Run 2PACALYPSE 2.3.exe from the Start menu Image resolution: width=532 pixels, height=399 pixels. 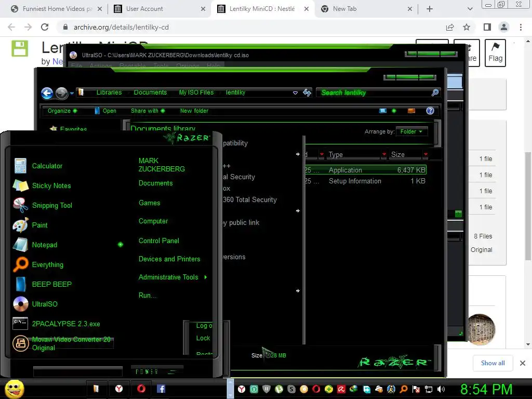65,324
